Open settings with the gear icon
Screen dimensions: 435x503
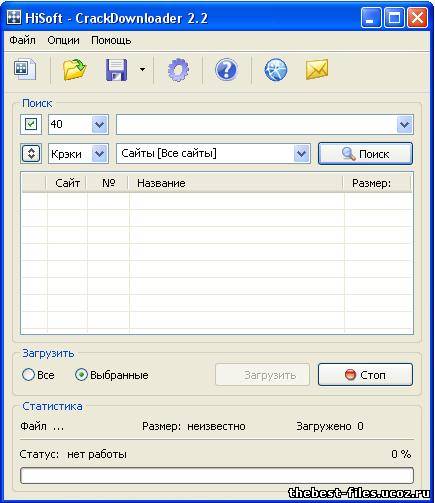click(179, 70)
